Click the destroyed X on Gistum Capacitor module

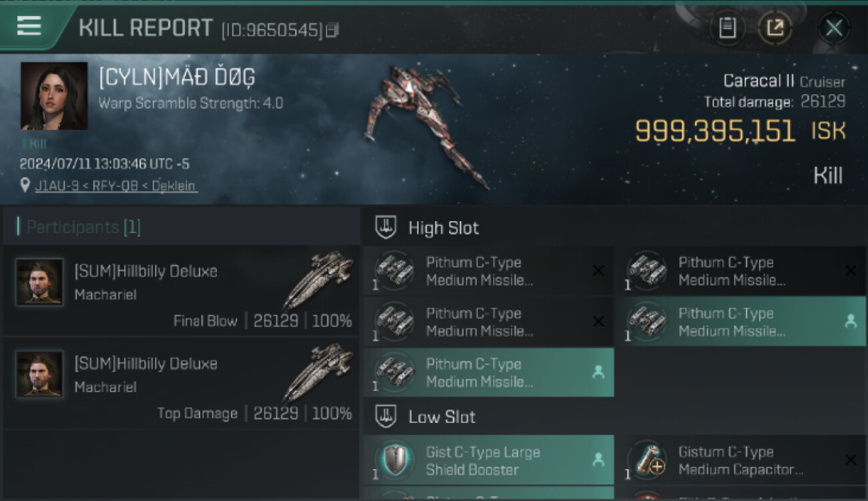[851, 460]
